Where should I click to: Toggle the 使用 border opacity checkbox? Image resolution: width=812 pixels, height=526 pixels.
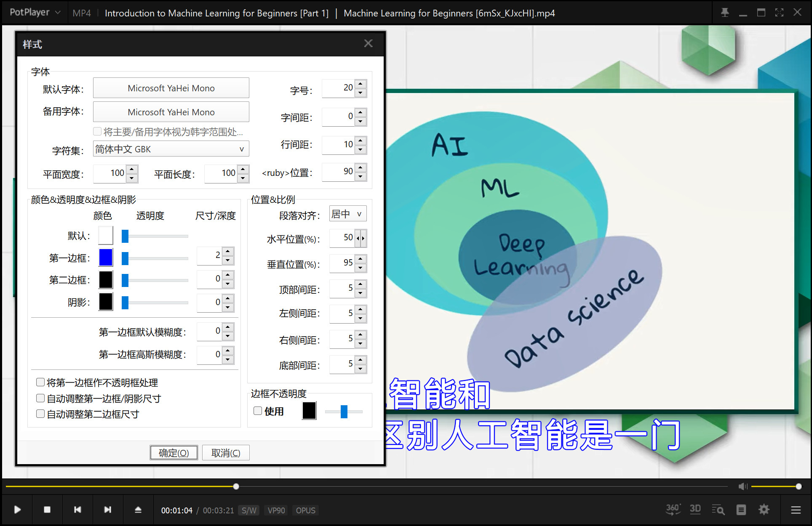click(258, 411)
